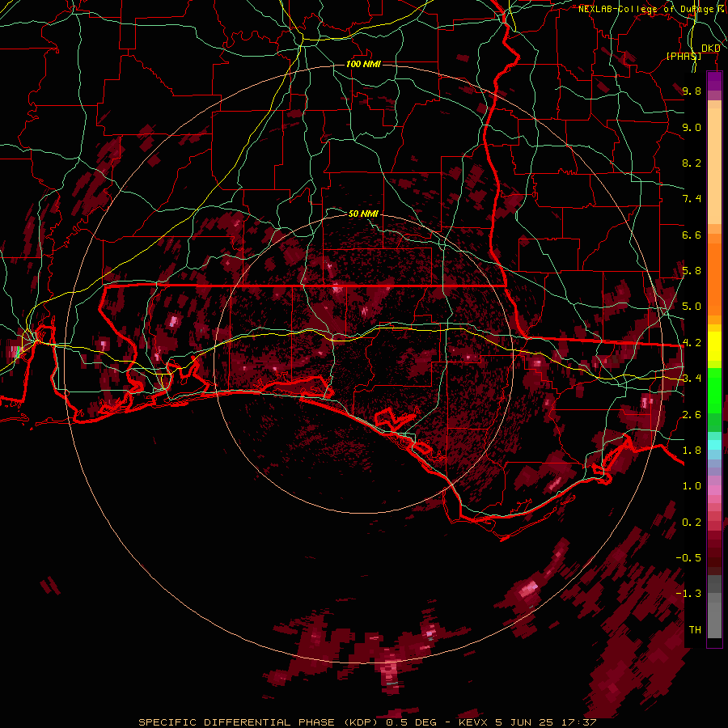Click the (KDP) product abbreviation in caption

[x=362, y=722]
